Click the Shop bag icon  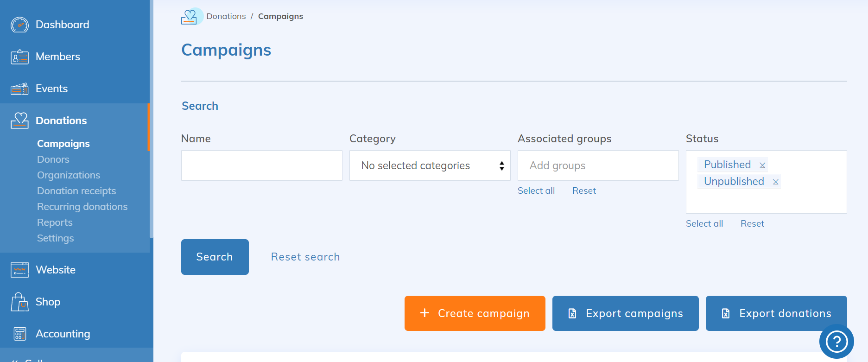(19, 302)
